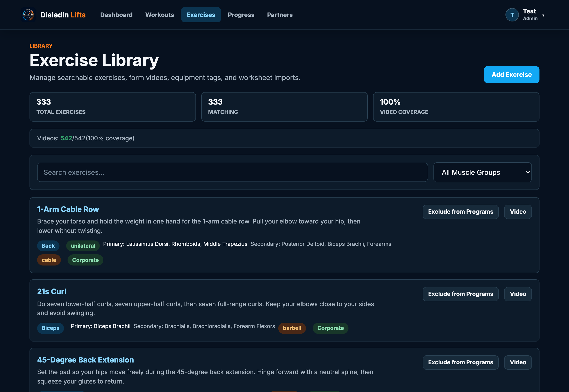Image resolution: width=569 pixels, height=392 pixels.
Task: Click the 21s Curl description text
Action: 206,308
